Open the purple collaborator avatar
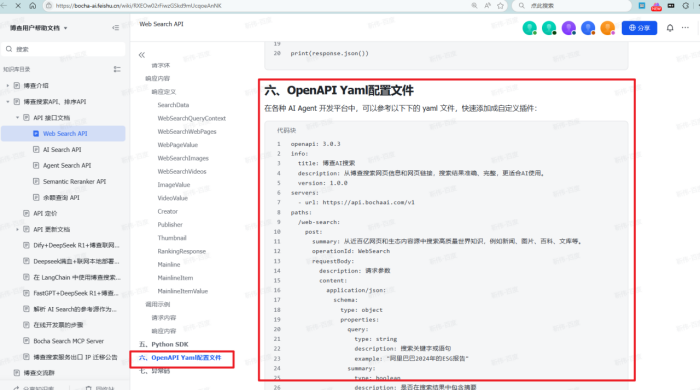Screen dimensions: 700x391 click(x=568, y=28)
